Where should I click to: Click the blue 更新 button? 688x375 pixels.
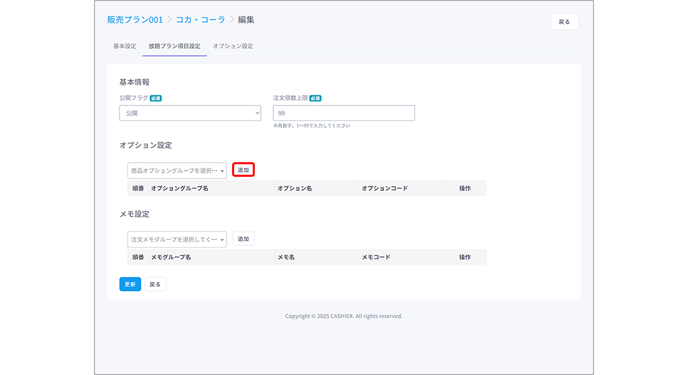click(130, 284)
